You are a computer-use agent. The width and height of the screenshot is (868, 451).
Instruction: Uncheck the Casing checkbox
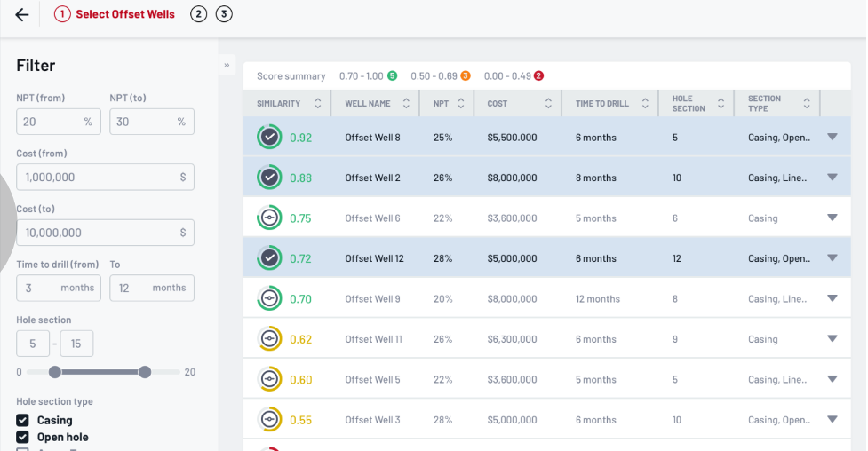[x=23, y=420]
